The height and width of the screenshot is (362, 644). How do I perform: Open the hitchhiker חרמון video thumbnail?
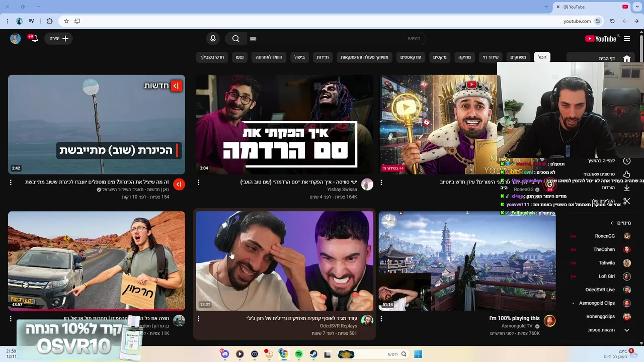coord(97,260)
